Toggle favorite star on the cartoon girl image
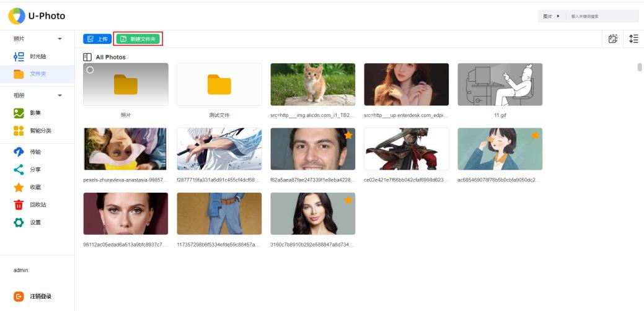Image resolution: width=644 pixels, height=311 pixels. (535, 135)
